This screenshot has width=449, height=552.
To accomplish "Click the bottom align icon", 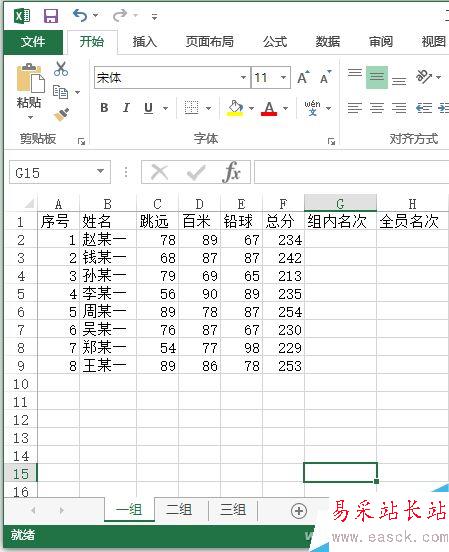I will click(399, 81).
